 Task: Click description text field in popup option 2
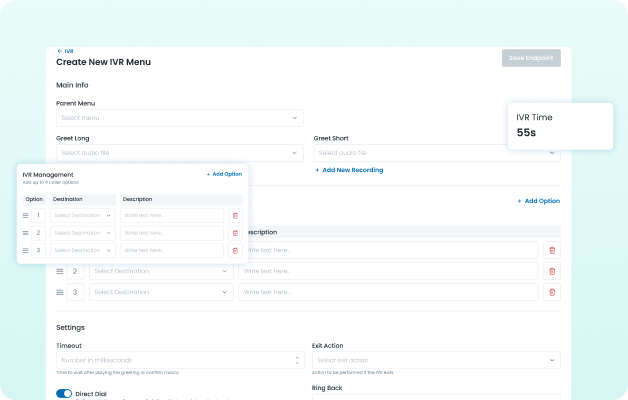(x=171, y=233)
